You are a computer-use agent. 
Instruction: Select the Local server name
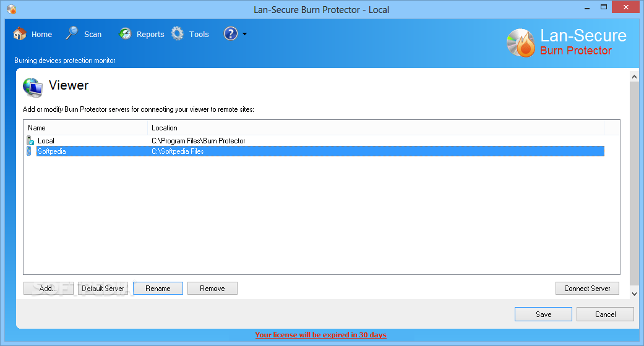click(x=46, y=141)
